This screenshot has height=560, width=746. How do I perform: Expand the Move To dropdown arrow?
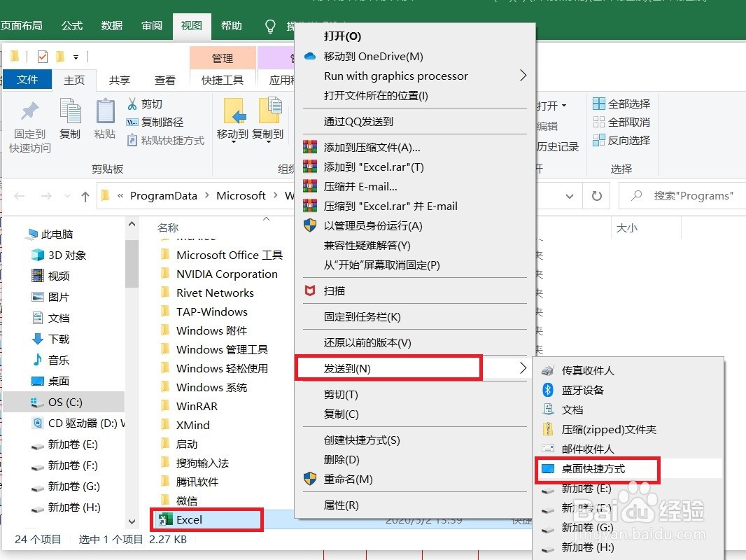(x=234, y=142)
